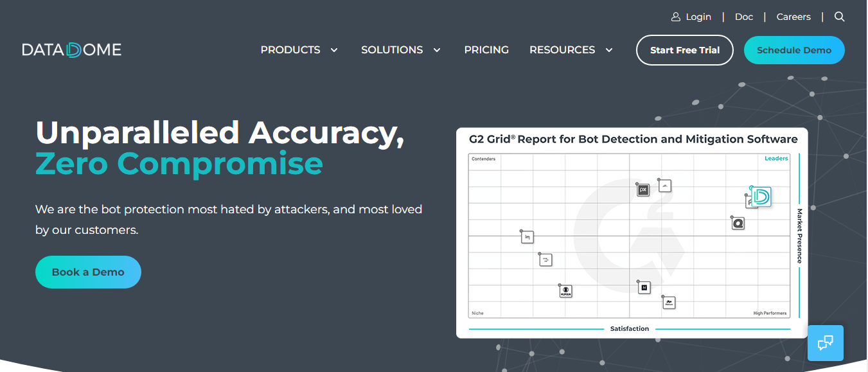Click the Schedule Demo button

click(794, 50)
